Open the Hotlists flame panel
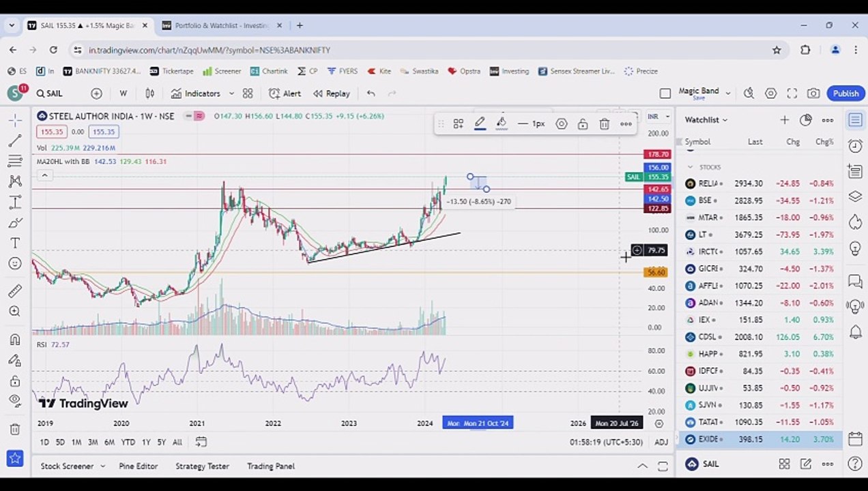This screenshot has width=868, height=491. point(855,222)
